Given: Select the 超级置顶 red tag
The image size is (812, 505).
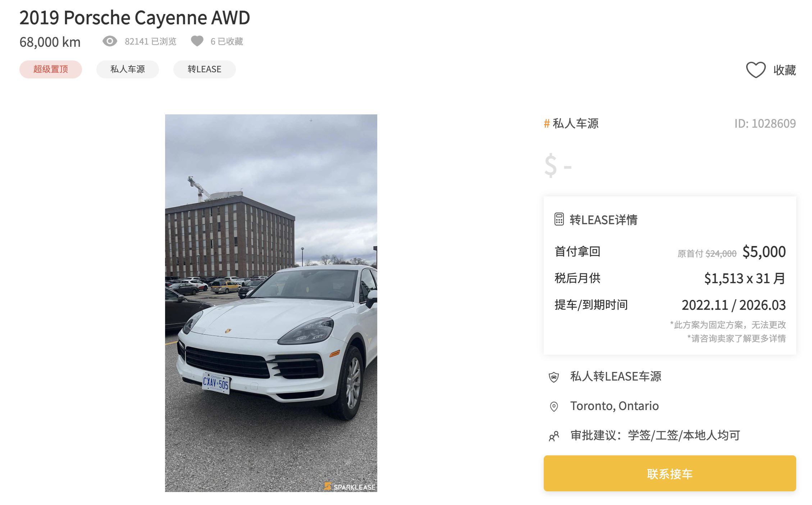Looking at the screenshot, I should click(51, 69).
